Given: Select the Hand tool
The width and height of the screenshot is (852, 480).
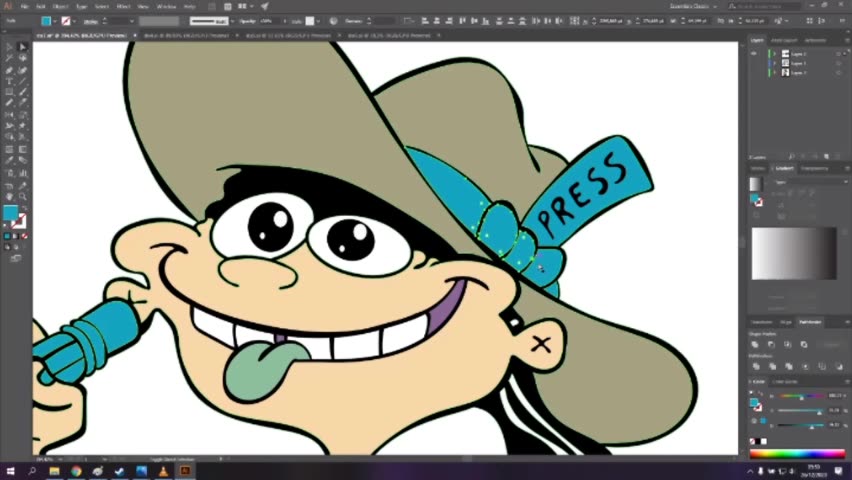Looking at the screenshot, I should point(9,196).
